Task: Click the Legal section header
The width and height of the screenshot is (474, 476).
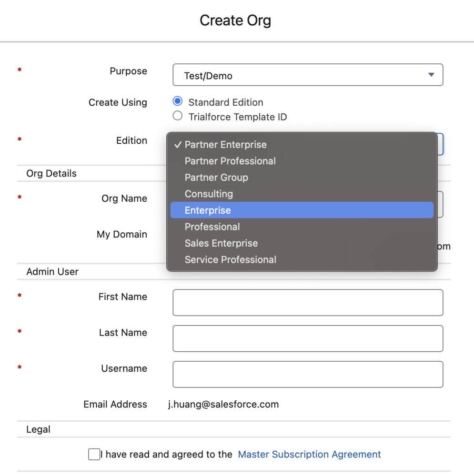Action: 38,429
